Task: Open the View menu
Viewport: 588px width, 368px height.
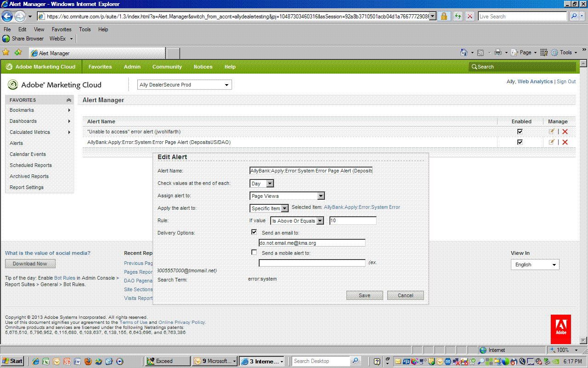Action: (40, 29)
